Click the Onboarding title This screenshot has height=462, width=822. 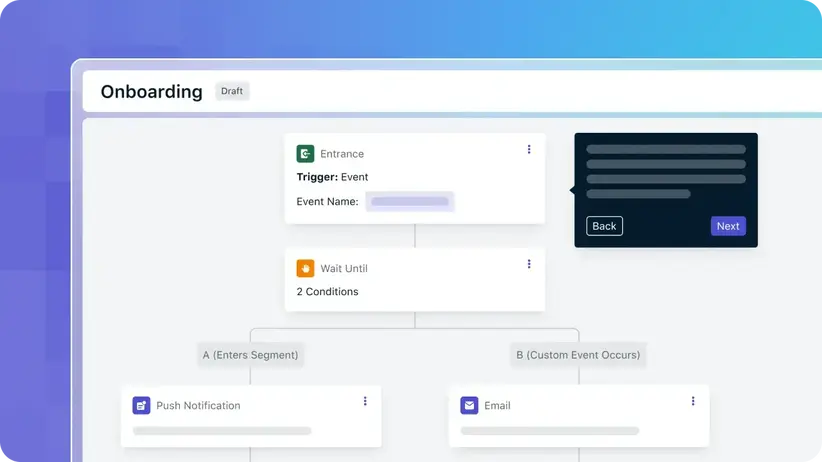tap(152, 92)
